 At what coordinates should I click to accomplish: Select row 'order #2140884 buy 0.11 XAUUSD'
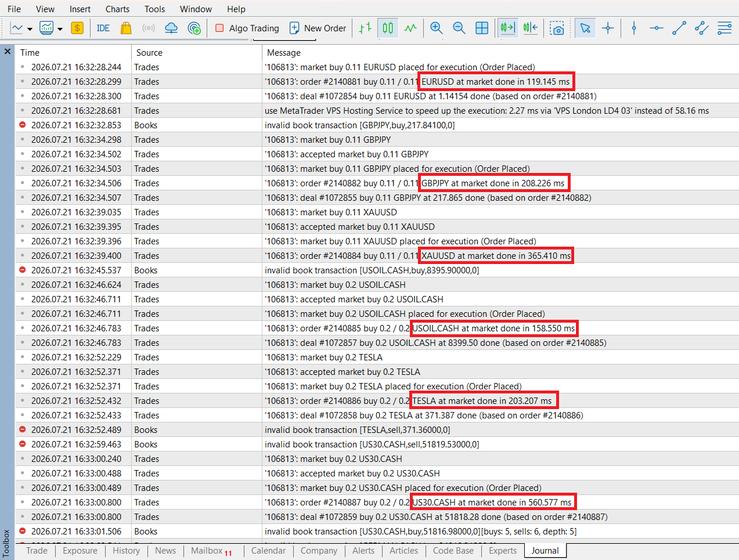tap(377, 255)
